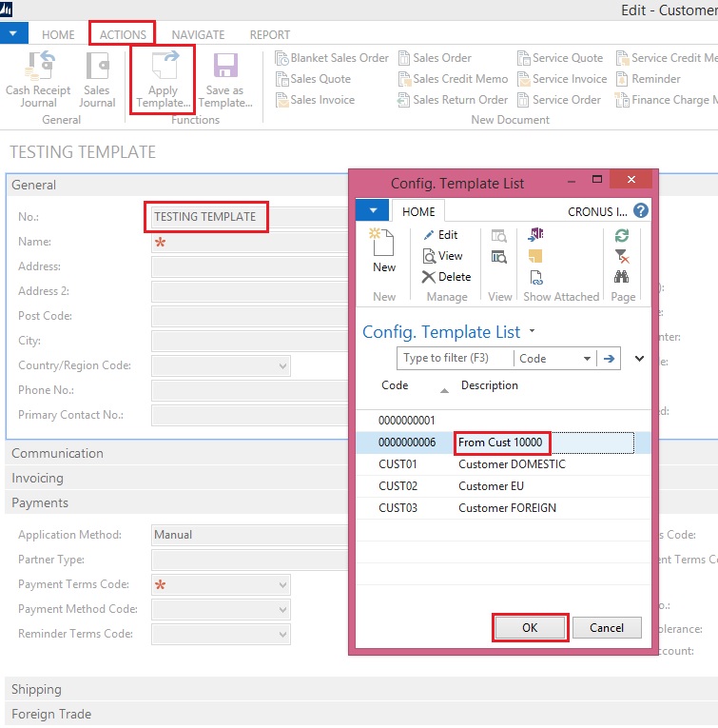Open the Country/Region Code dropdown
The height and width of the screenshot is (728, 718).
click(x=282, y=365)
